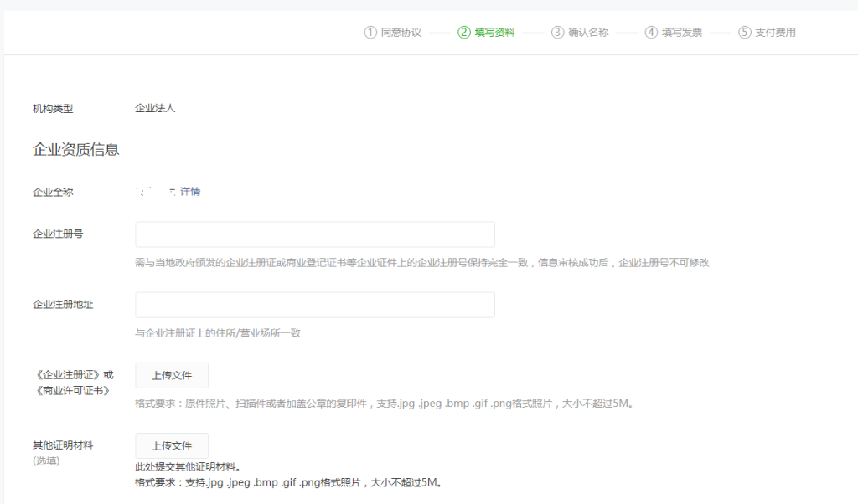This screenshot has width=858, height=504.
Task: Upload file for 企业注册证 or 商业许可证书
Action: pos(172,376)
